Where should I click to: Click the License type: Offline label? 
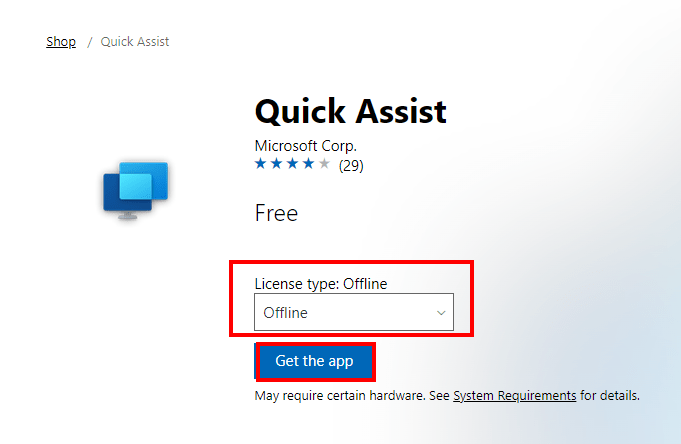click(320, 284)
